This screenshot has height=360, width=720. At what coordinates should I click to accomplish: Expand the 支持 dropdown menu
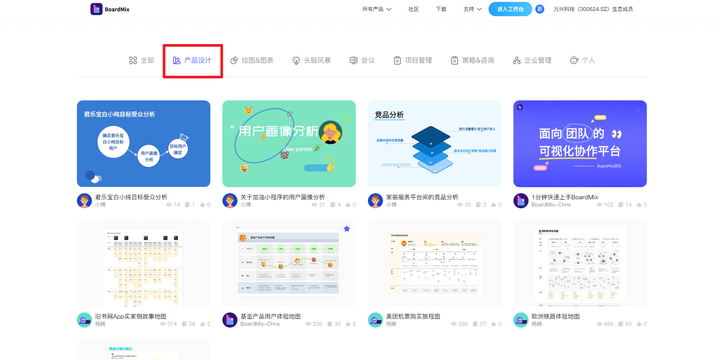coord(472,9)
